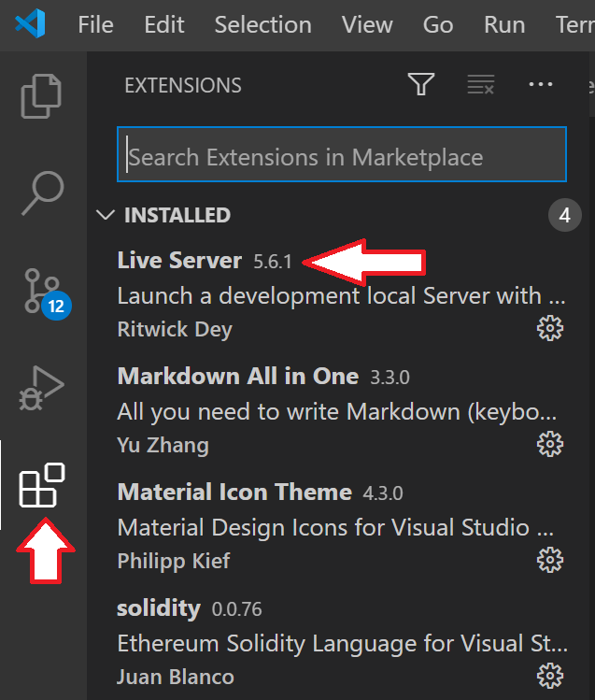
Task: Manage solidity extension gear icon
Action: click(x=550, y=676)
